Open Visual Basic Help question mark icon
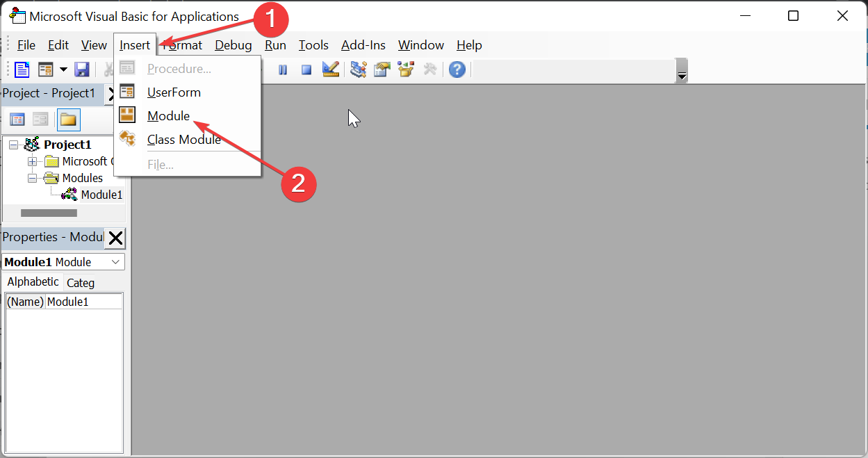The height and width of the screenshot is (458, 868). (457, 69)
